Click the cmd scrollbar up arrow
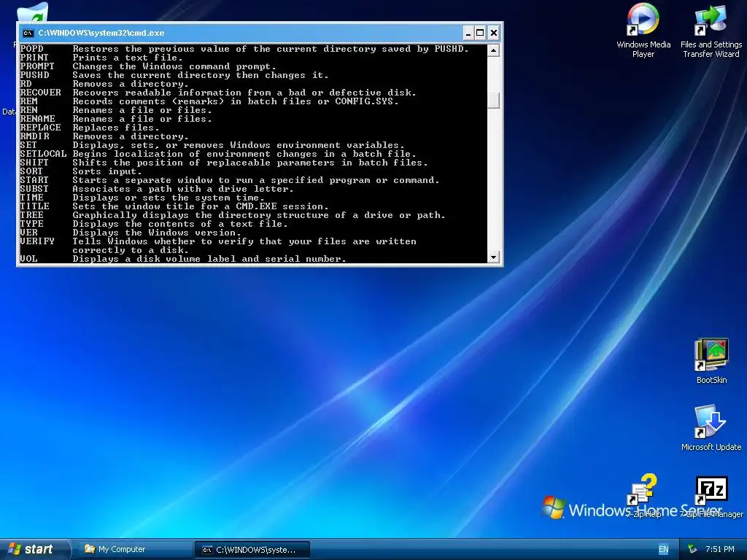The image size is (747, 560). click(x=494, y=50)
